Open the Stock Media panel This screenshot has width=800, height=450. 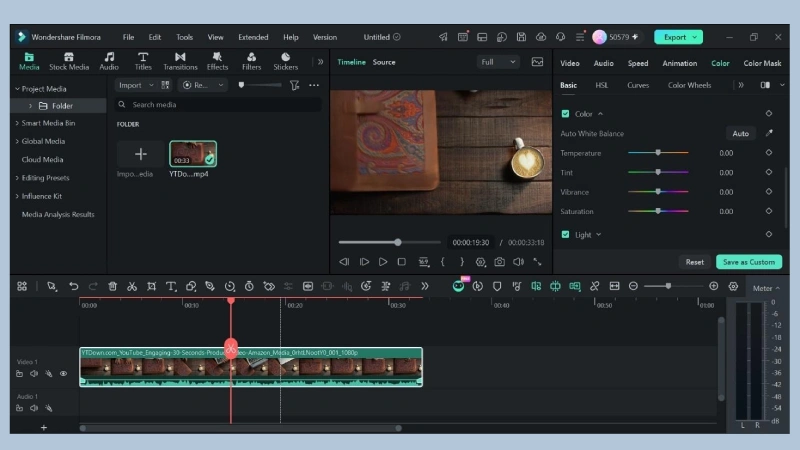pos(69,61)
